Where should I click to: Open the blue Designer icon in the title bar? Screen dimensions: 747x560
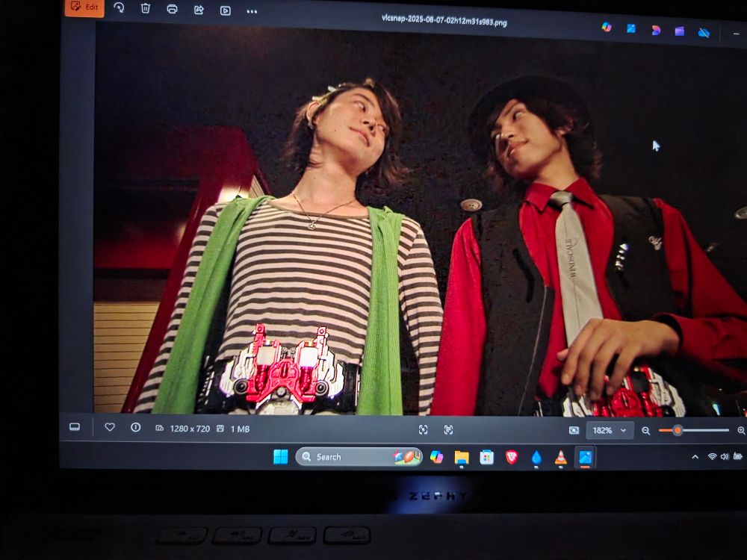tap(631, 28)
